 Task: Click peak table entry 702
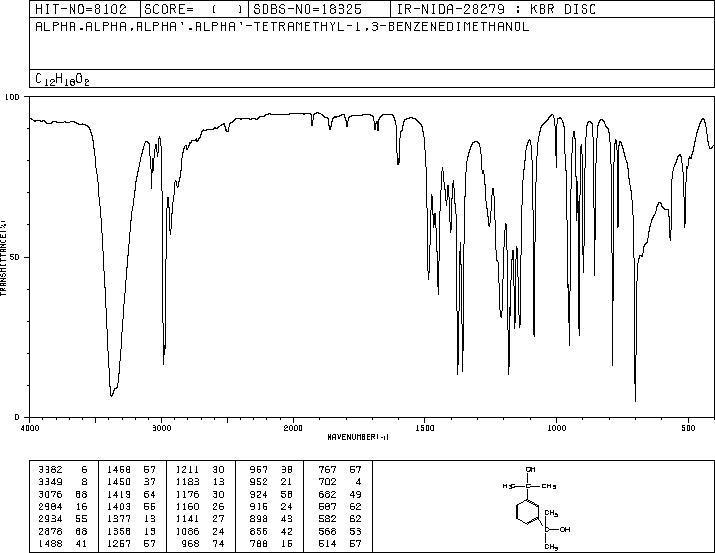327,482
